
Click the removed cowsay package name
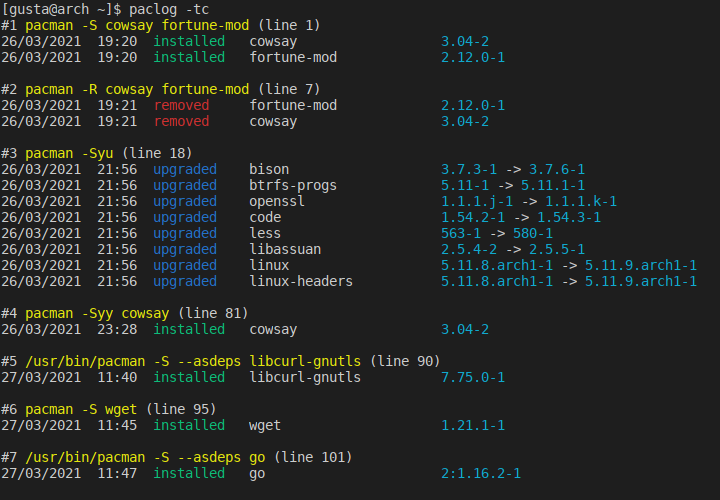(x=273, y=122)
